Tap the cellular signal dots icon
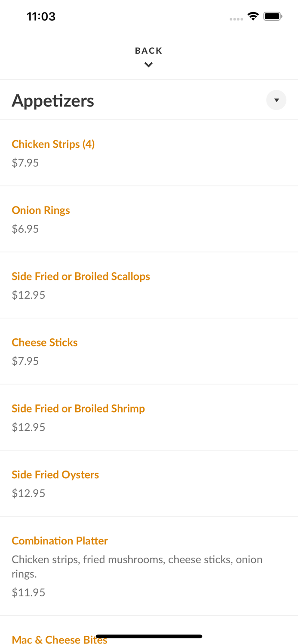Viewport: 298px width, 644px height. (x=236, y=19)
